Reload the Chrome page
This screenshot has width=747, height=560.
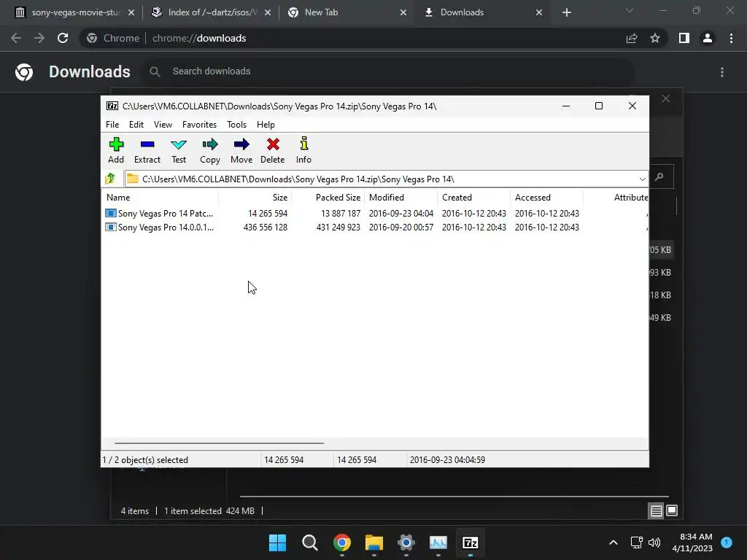pyautogui.click(x=63, y=38)
